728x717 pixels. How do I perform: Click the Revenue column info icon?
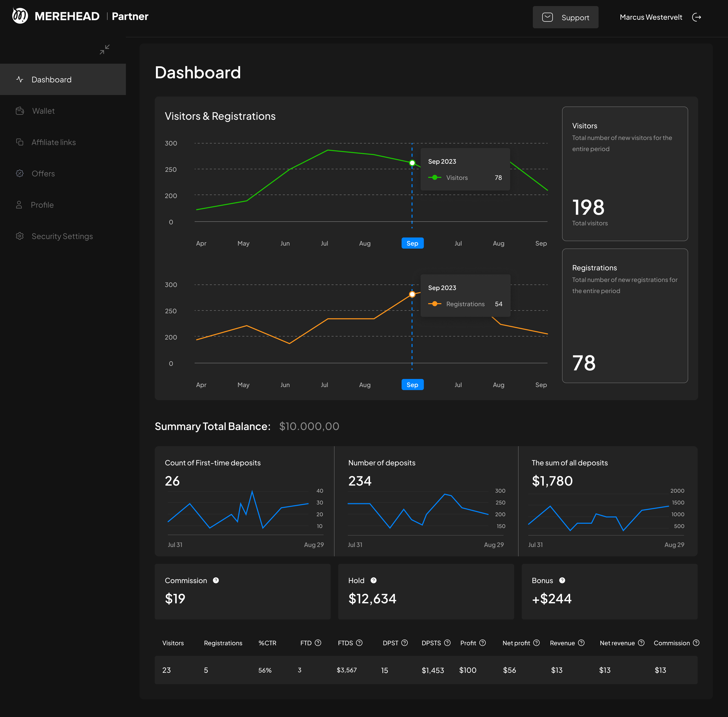(x=581, y=643)
